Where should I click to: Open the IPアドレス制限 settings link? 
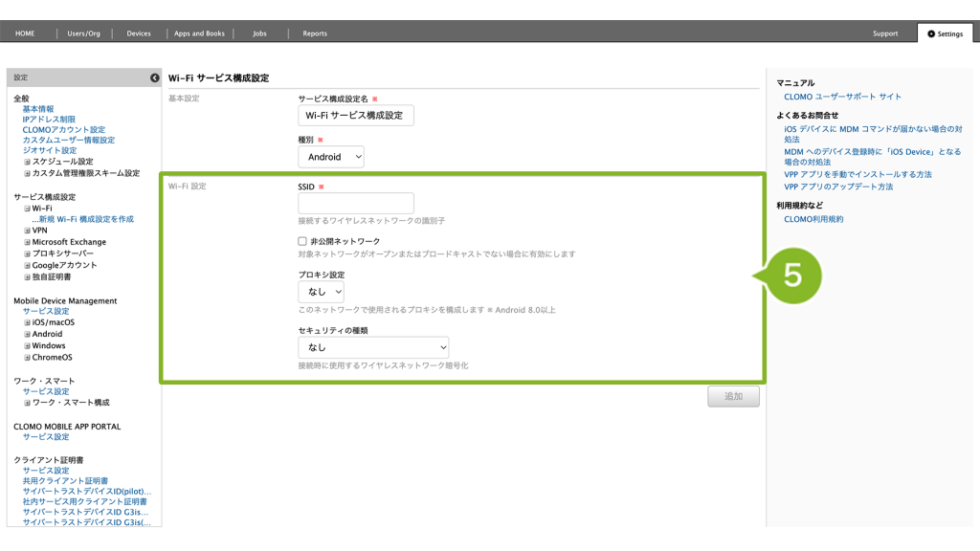click(49, 119)
